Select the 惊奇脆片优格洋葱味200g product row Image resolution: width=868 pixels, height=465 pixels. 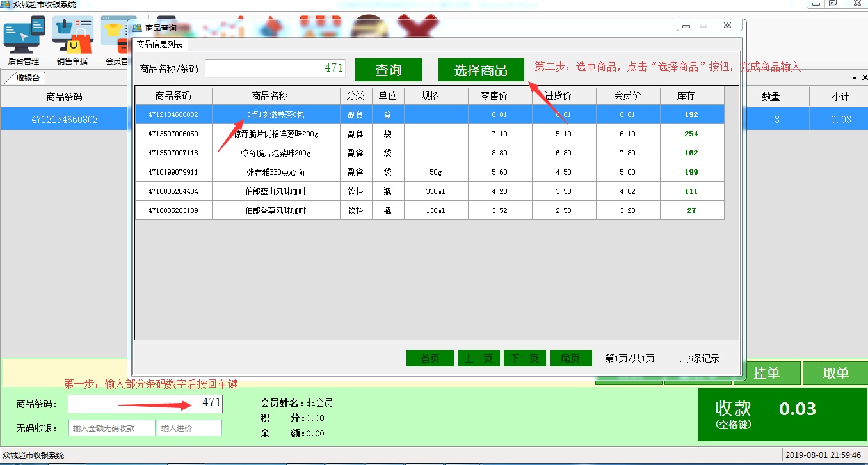point(430,134)
